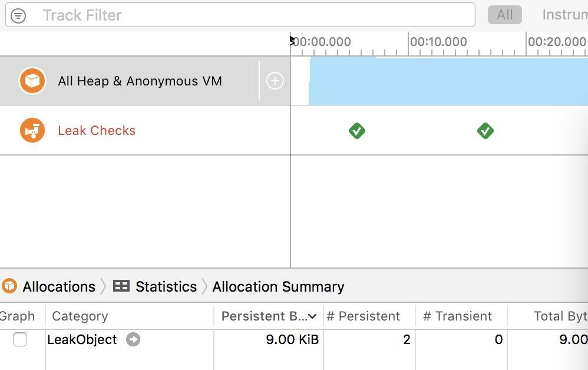This screenshot has height=370, width=588.
Task: Sort by the Category column header
Action: (x=80, y=316)
